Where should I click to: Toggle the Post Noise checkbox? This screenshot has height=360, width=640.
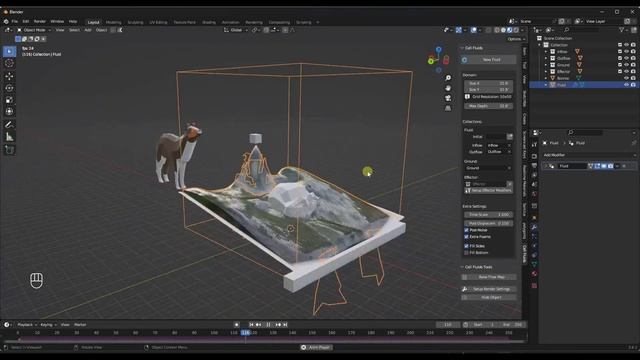click(467, 230)
